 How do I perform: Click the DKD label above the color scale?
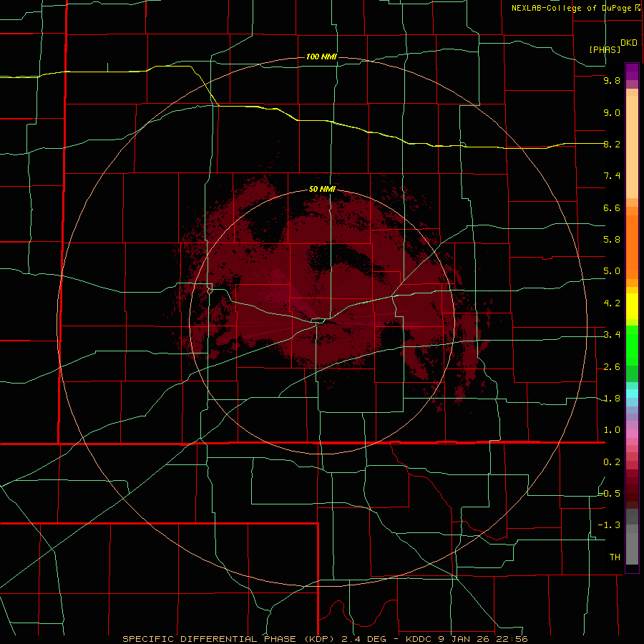tap(628, 43)
